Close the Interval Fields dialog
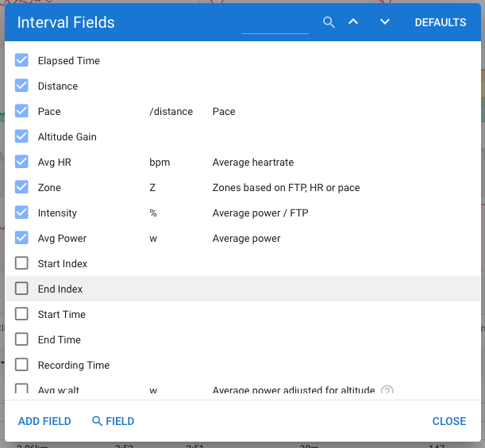The width and height of the screenshot is (485, 448). [x=448, y=421]
